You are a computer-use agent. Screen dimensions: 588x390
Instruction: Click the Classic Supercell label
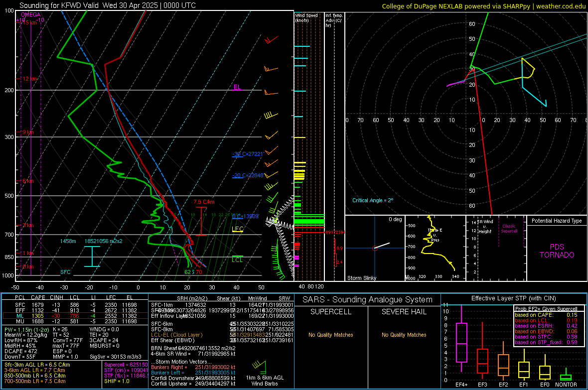(x=509, y=229)
